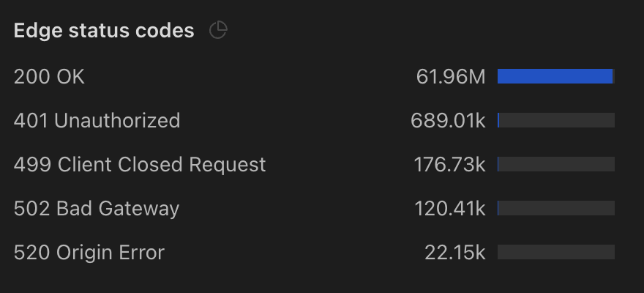Viewport: 644px width, 293px height.
Task: Select the Bad Gateway status text
Action: coord(118,208)
